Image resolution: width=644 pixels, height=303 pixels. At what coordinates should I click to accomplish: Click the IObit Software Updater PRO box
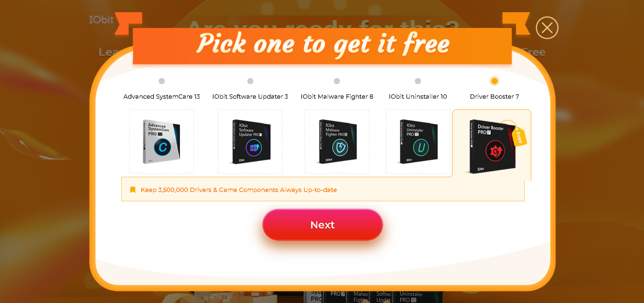tap(250, 141)
